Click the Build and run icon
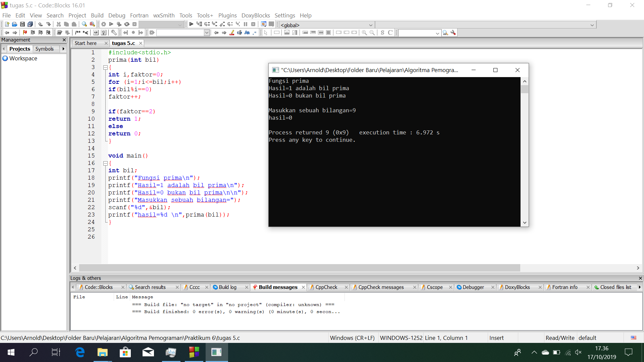 click(119, 24)
